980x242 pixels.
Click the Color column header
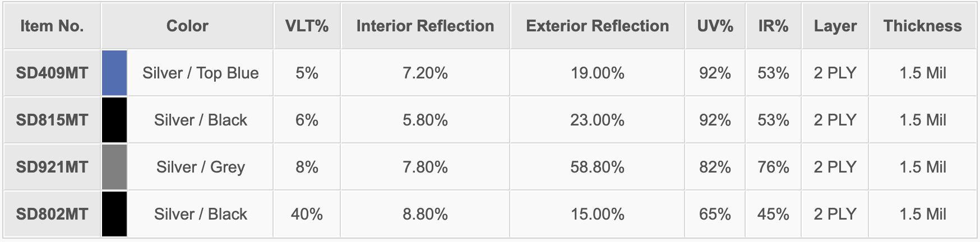click(x=187, y=26)
